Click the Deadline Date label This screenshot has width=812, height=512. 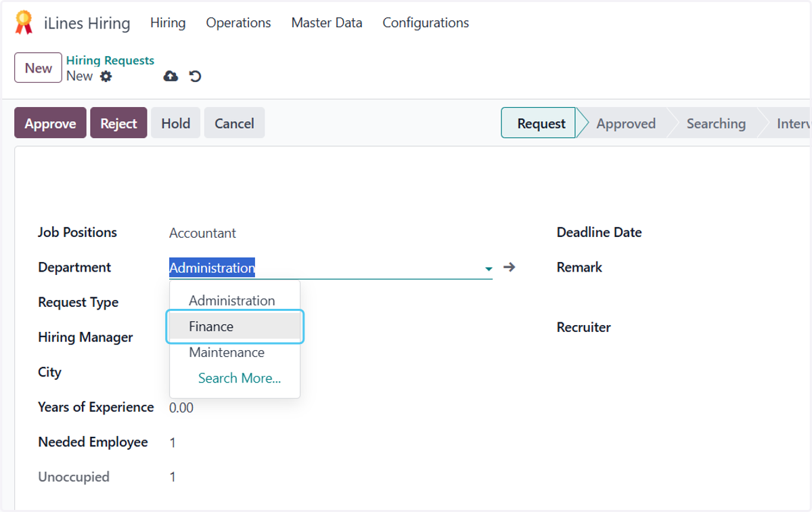(x=599, y=232)
